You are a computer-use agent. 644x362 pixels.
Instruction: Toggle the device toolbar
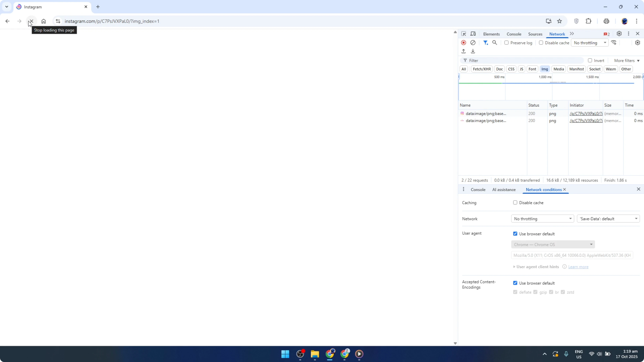pos(473,33)
